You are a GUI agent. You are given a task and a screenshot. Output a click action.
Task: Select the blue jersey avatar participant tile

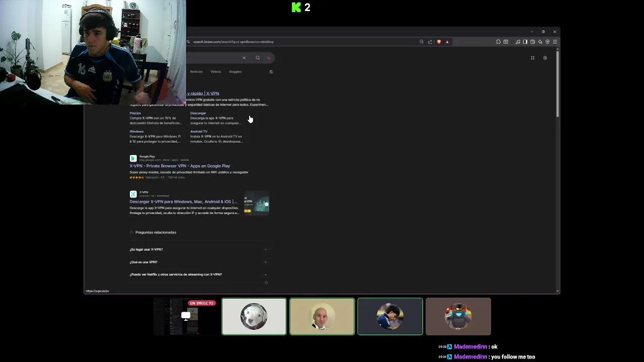390,316
